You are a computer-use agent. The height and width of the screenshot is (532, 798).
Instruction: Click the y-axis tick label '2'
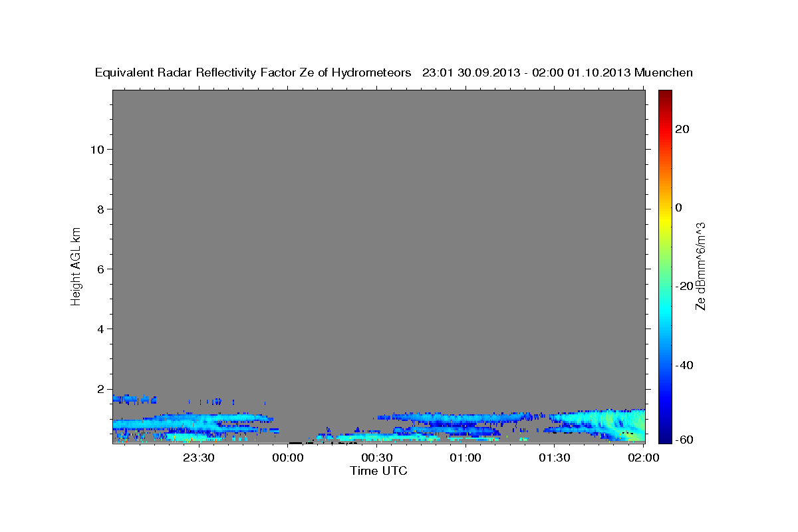100,388
